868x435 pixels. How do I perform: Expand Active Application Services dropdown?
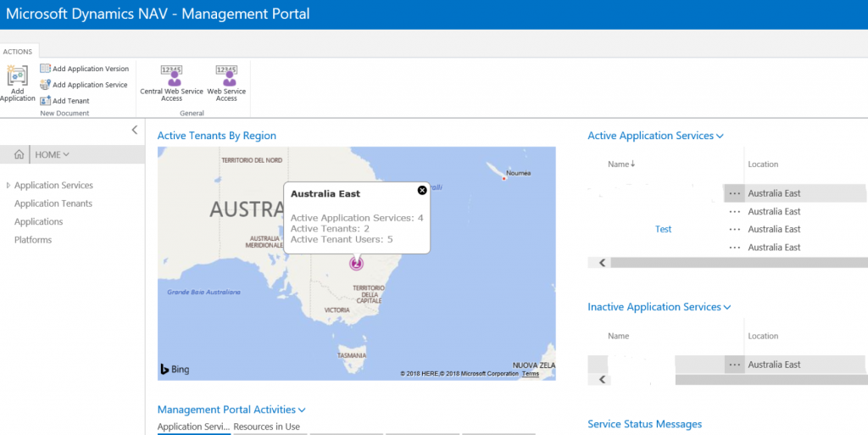(720, 136)
